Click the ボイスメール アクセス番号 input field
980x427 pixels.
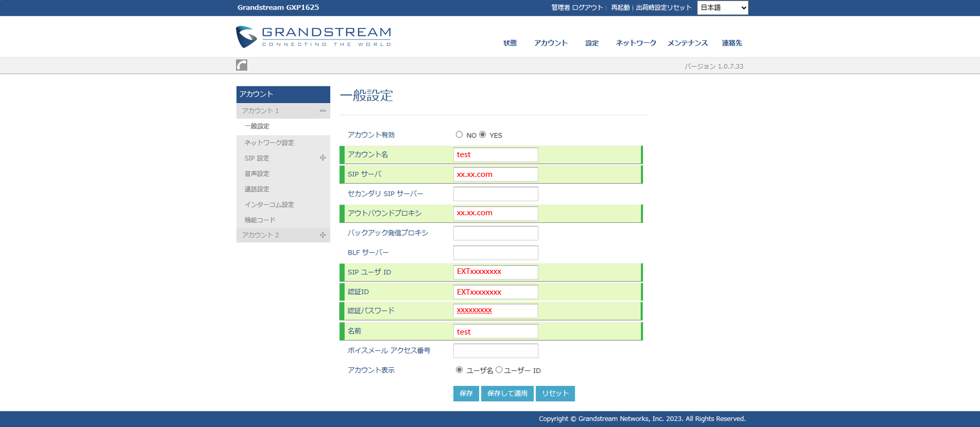coord(496,351)
